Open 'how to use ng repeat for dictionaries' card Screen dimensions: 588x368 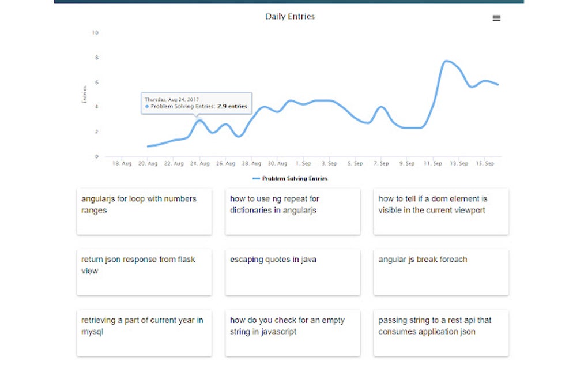pyautogui.click(x=292, y=212)
